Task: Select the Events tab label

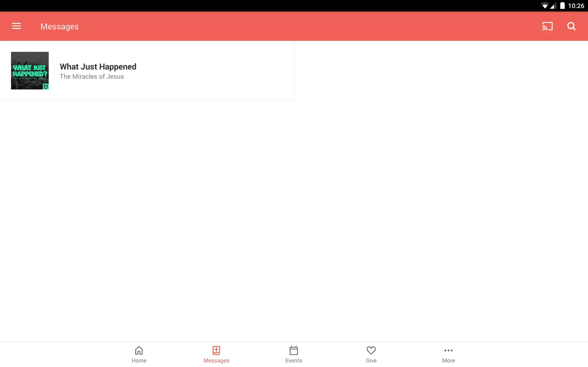Action: [x=294, y=360]
